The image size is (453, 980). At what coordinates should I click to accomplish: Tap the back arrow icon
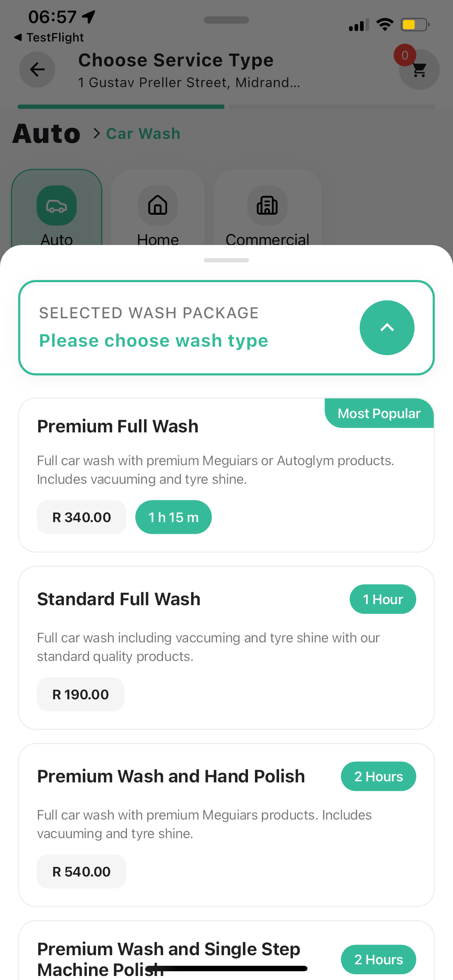pos(37,70)
